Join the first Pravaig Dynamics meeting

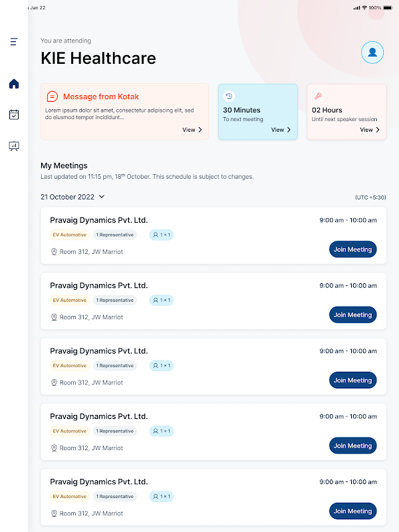[352, 249]
